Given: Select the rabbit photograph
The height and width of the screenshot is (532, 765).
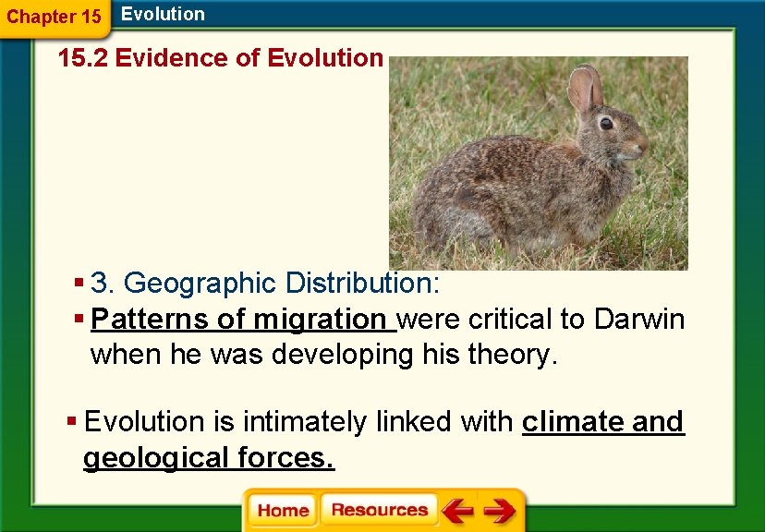Looking at the screenshot, I should [x=539, y=163].
